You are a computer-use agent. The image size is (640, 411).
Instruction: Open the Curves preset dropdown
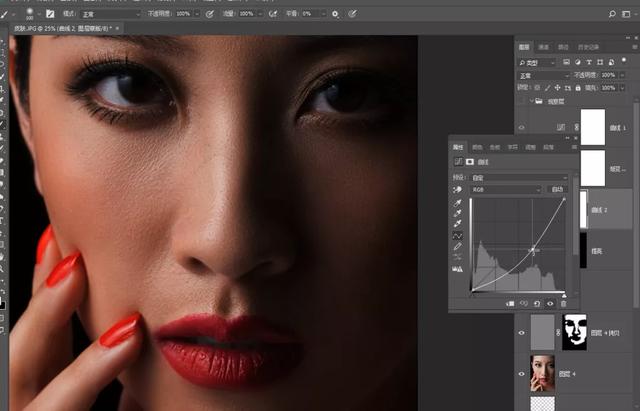[519, 178]
